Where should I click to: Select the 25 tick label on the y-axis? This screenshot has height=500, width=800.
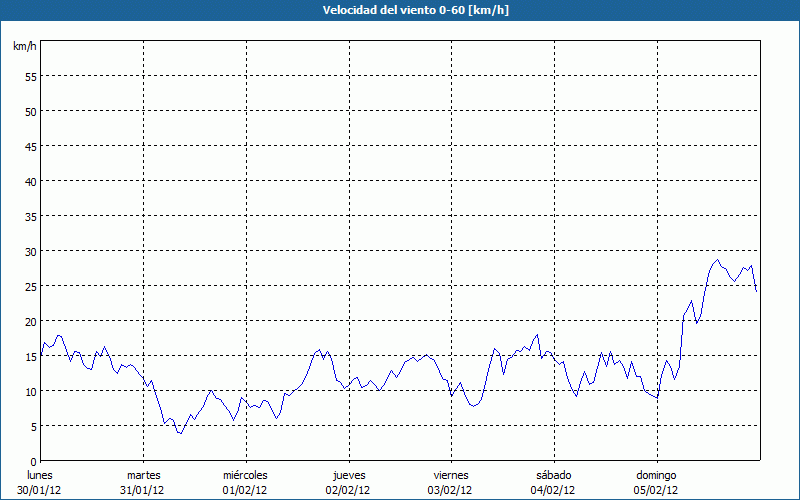30,286
